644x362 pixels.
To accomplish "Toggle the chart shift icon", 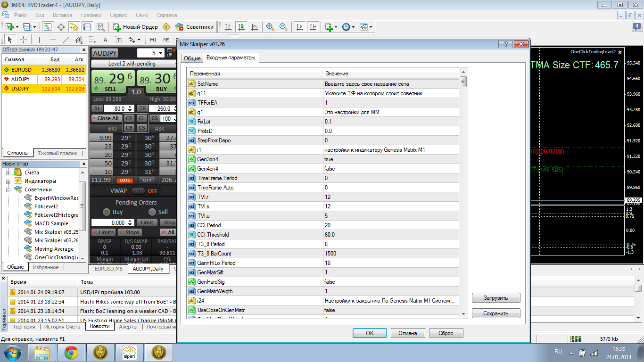I will pos(313,27).
